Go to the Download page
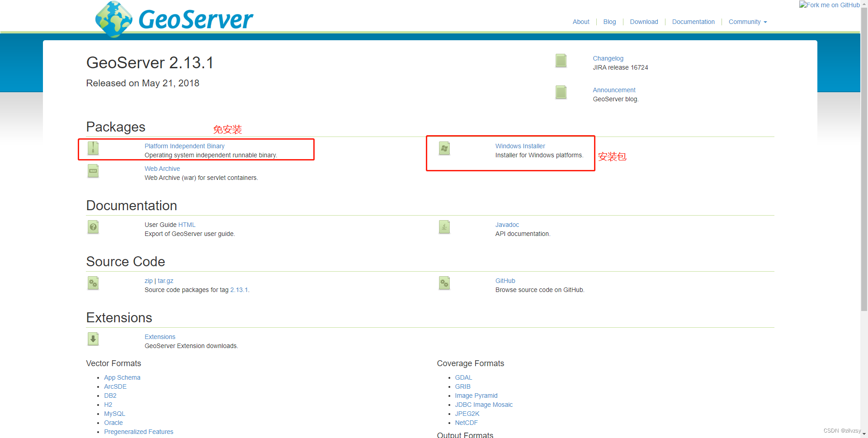This screenshot has width=868, height=438. [x=644, y=22]
